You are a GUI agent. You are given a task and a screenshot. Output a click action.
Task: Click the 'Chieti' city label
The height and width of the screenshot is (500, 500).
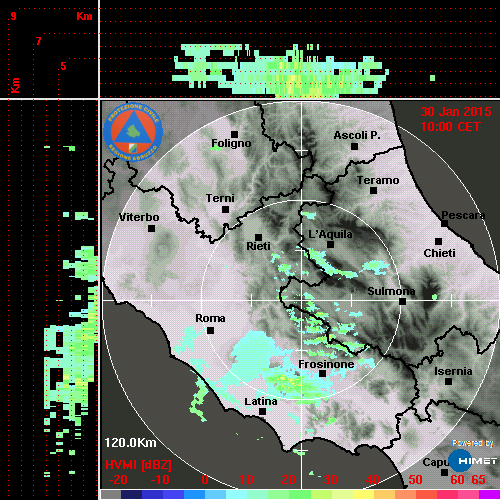[x=439, y=253]
